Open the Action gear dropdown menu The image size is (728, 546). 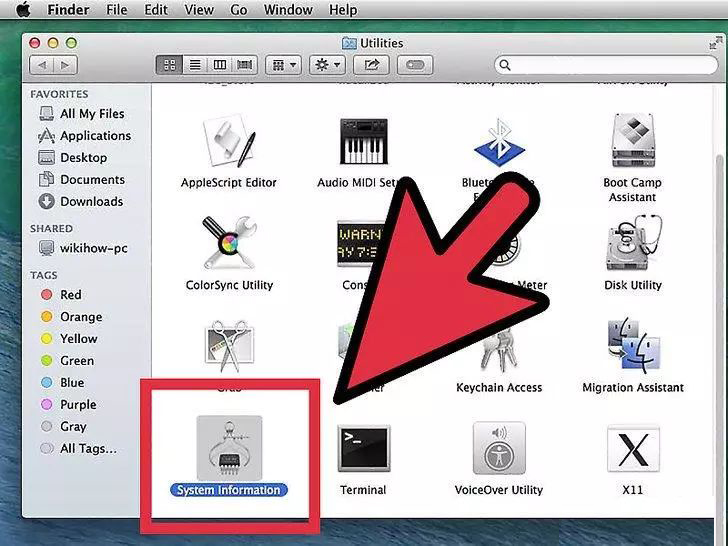tap(327, 65)
